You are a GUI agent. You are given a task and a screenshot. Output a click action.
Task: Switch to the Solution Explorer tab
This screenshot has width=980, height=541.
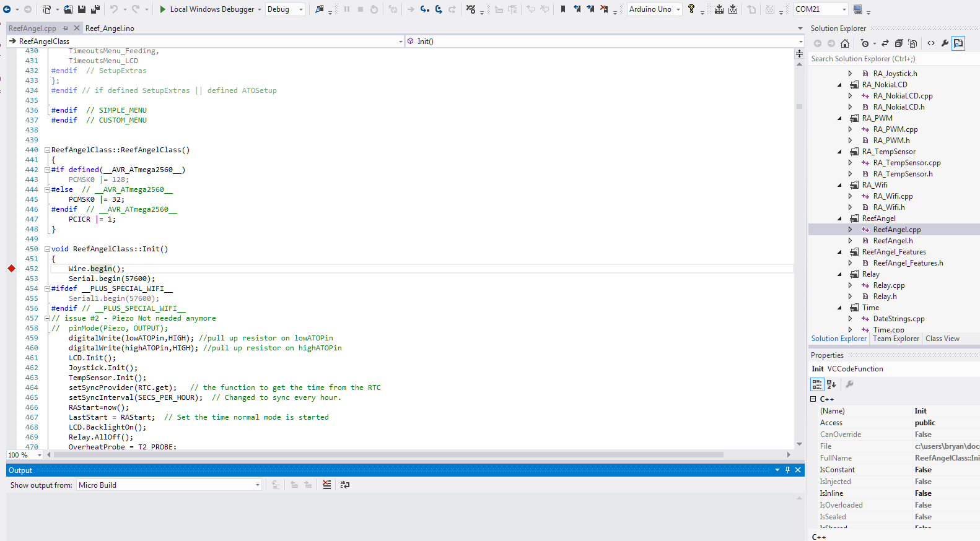839,339
